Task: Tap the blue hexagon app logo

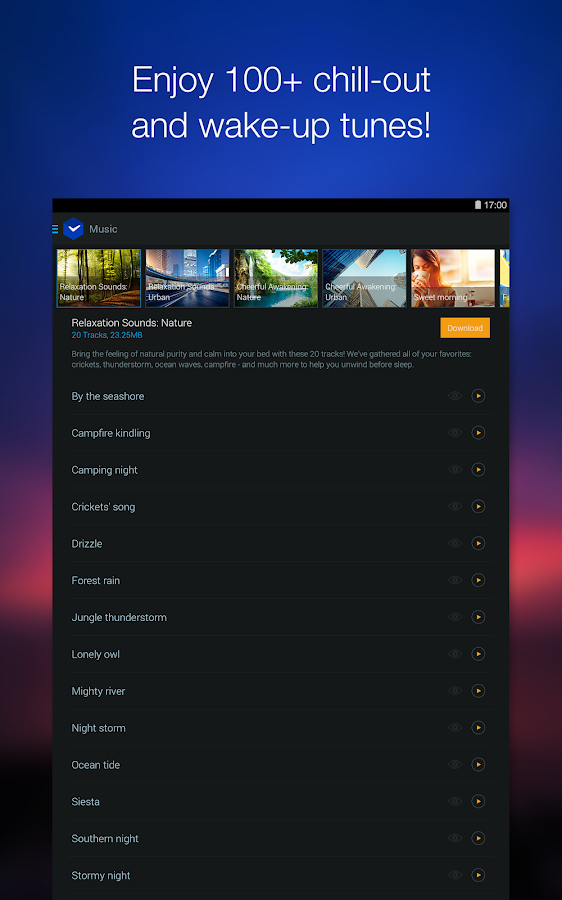Action: pyautogui.click(x=73, y=229)
